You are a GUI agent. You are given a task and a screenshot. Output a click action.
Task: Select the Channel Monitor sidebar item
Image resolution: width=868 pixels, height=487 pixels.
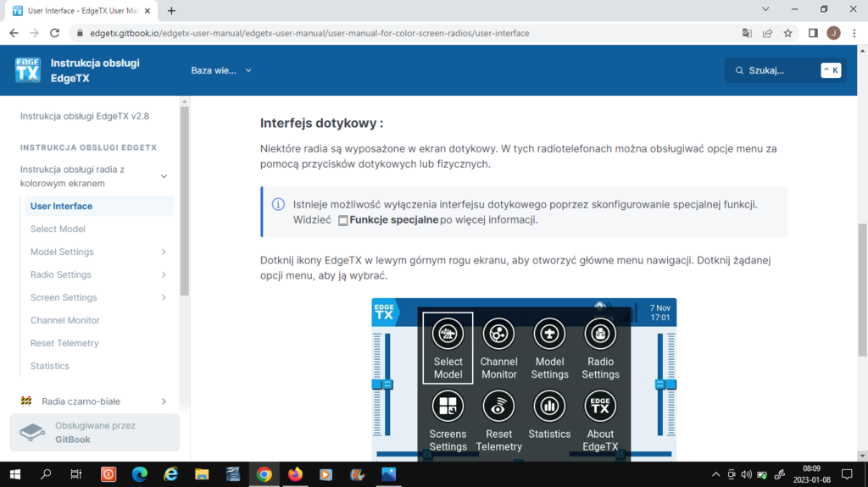click(65, 320)
